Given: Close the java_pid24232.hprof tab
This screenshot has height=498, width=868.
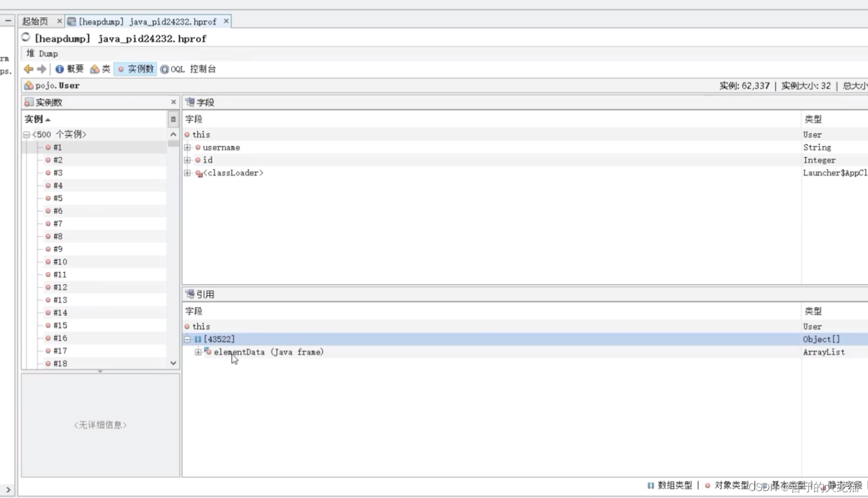Looking at the screenshot, I should [x=226, y=21].
